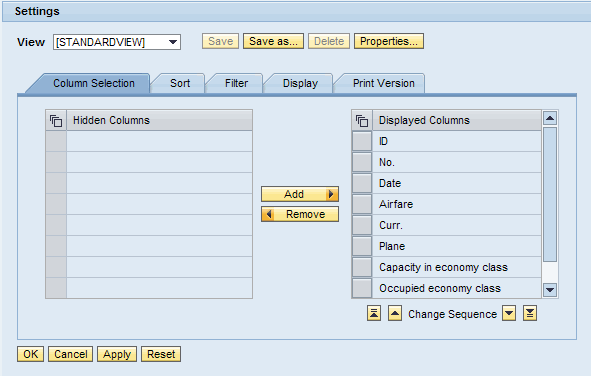
Task: Open view Properties... dialog
Action: [x=389, y=41]
